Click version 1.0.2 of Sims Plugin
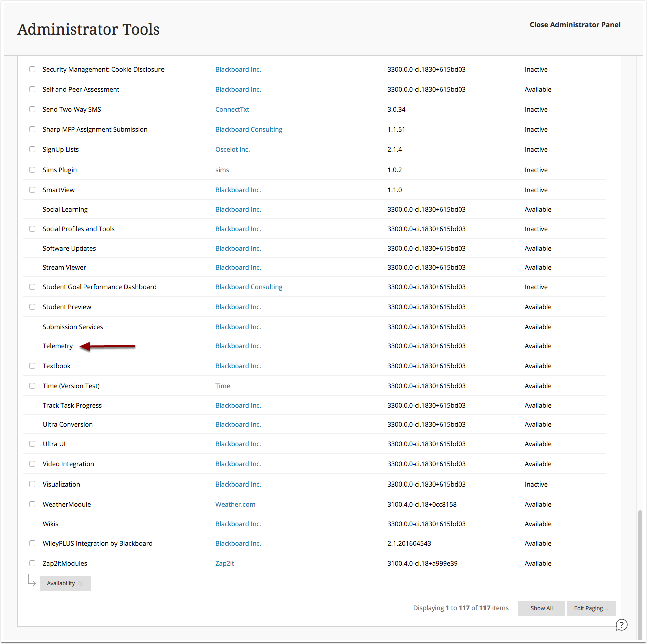647x644 pixels. (x=395, y=170)
